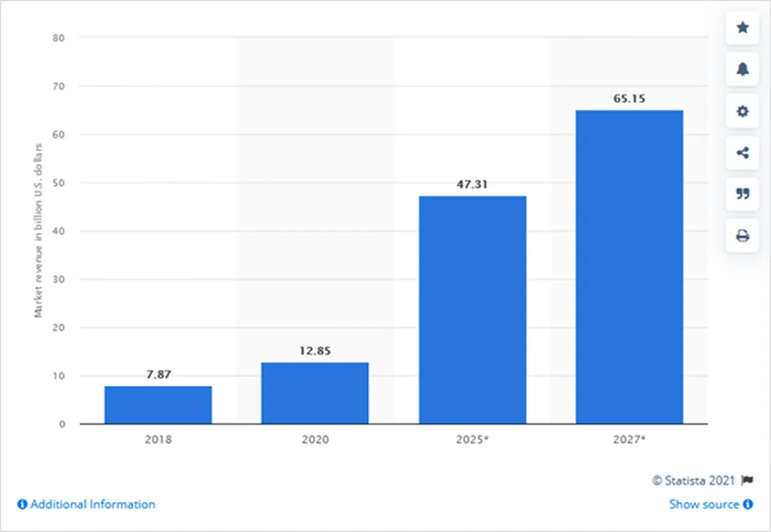Click the 50 y-axis tick label
Image resolution: width=771 pixels, height=532 pixels.
click(x=59, y=183)
